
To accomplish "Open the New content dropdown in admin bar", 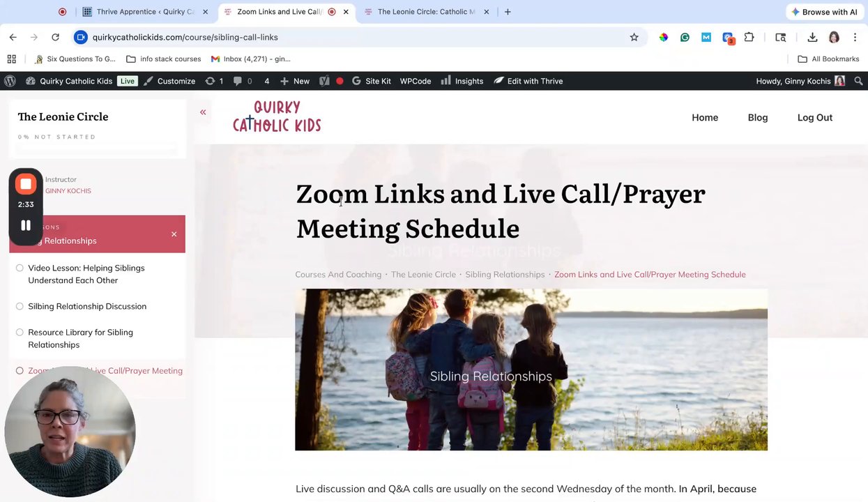I will pos(295,81).
